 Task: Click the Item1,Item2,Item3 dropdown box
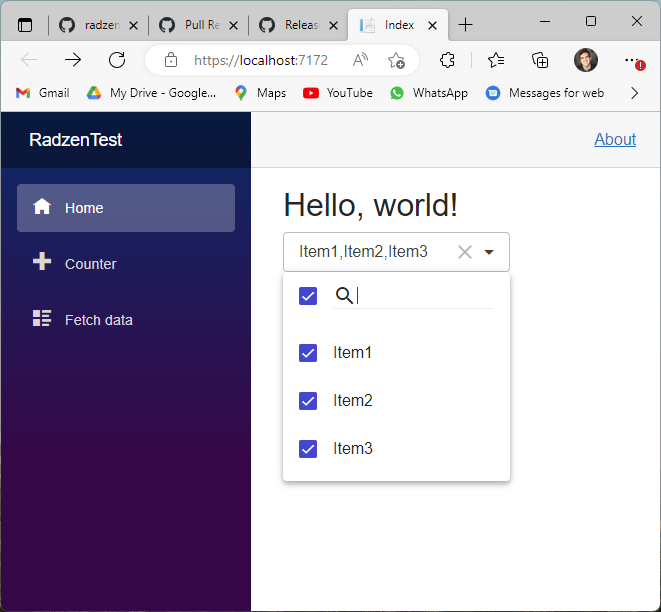click(x=396, y=252)
